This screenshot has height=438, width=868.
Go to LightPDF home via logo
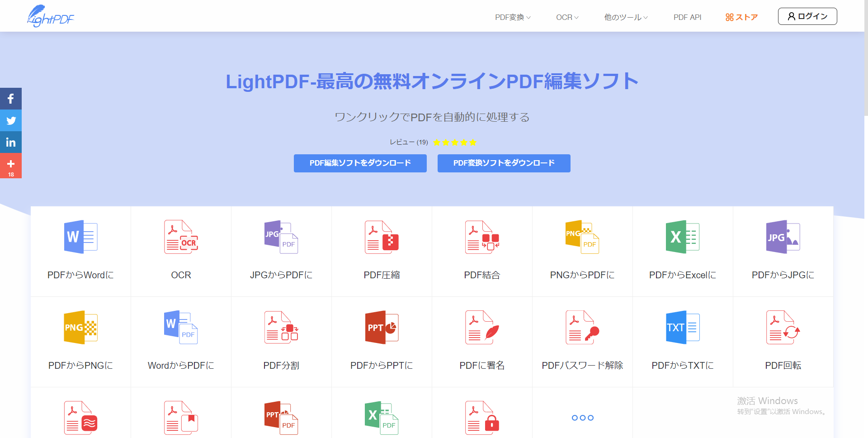click(50, 16)
